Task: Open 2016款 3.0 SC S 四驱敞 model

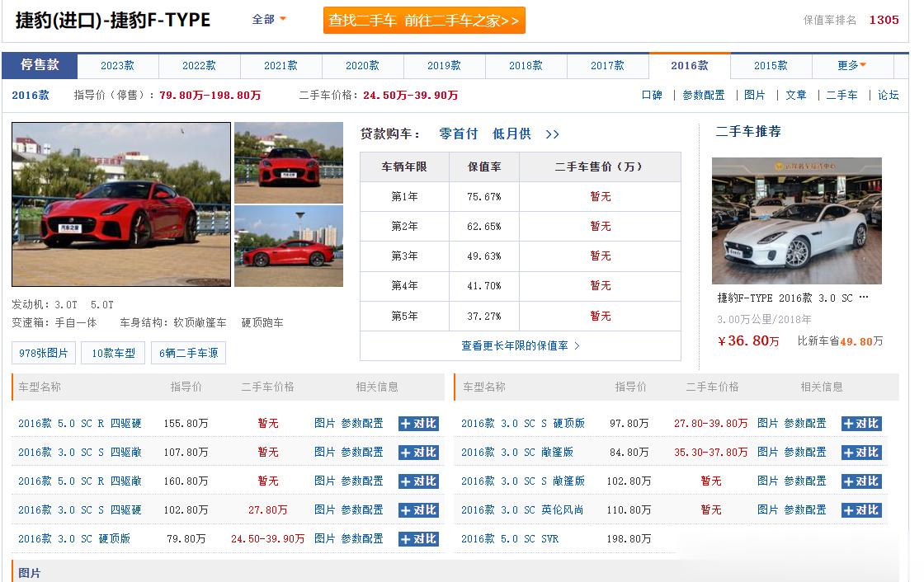Action: pyautogui.click(x=79, y=453)
